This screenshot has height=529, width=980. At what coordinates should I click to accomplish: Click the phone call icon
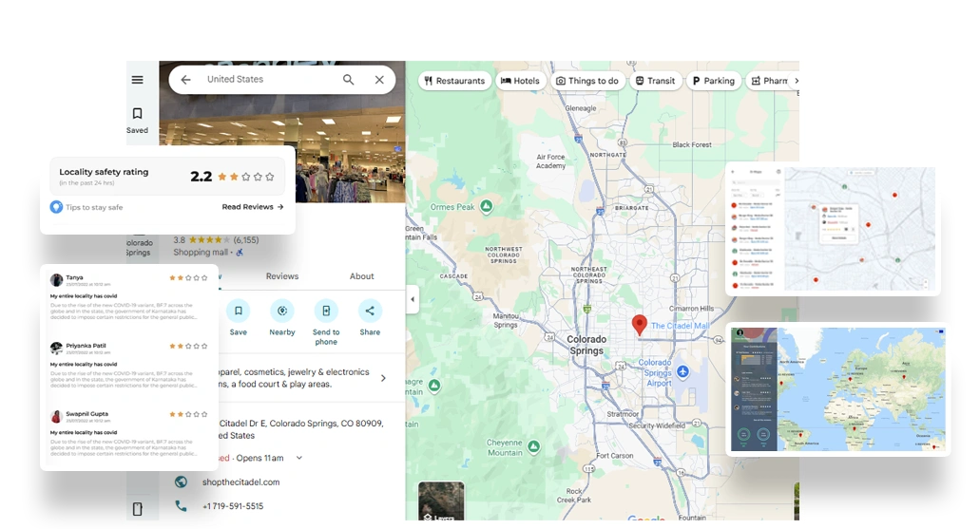coord(181,506)
